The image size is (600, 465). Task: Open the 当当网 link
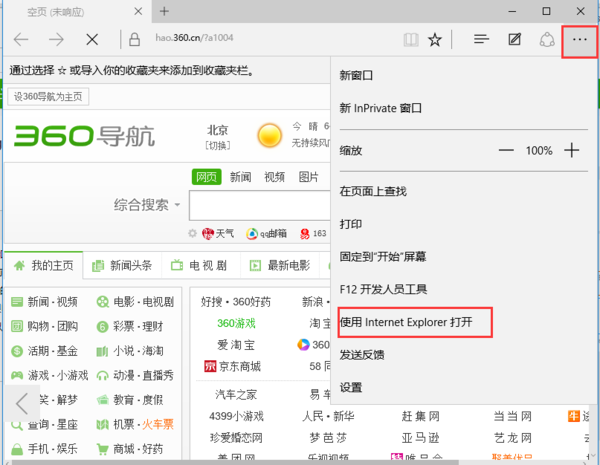click(513, 416)
